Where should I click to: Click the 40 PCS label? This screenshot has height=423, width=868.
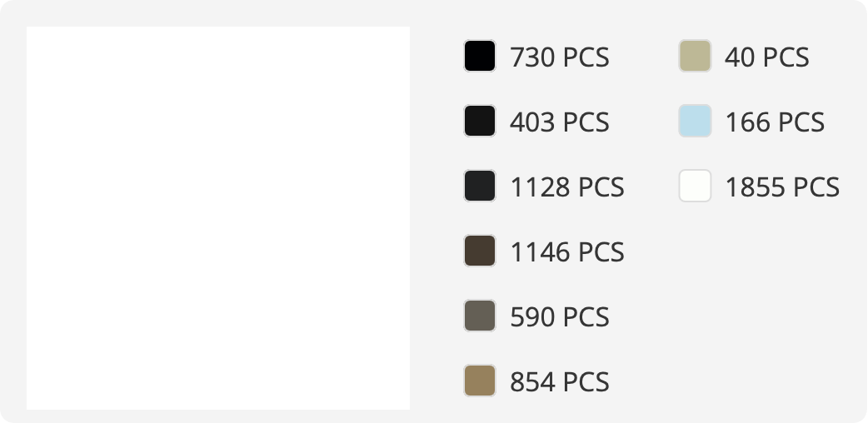point(766,57)
